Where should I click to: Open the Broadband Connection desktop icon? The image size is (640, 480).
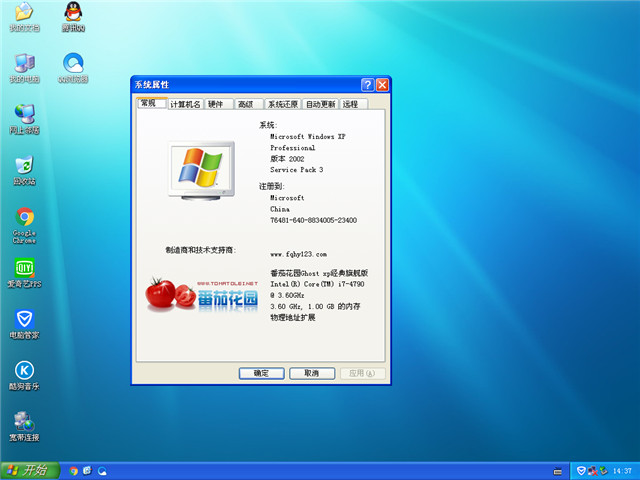click(24, 427)
